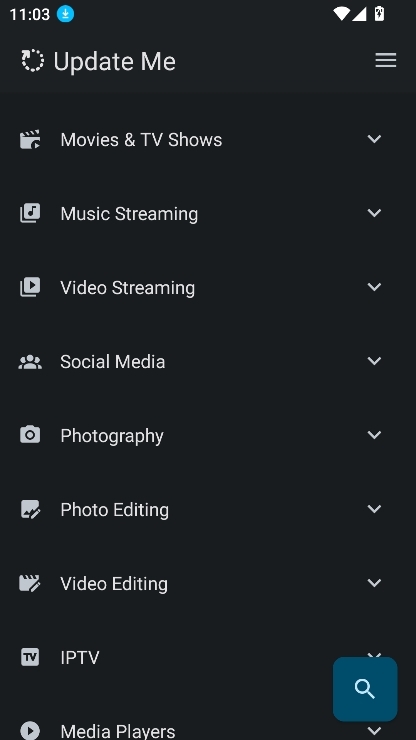Image resolution: width=416 pixels, height=740 pixels.
Task: Expand the Video Editing chevron
Action: tap(374, 583)
